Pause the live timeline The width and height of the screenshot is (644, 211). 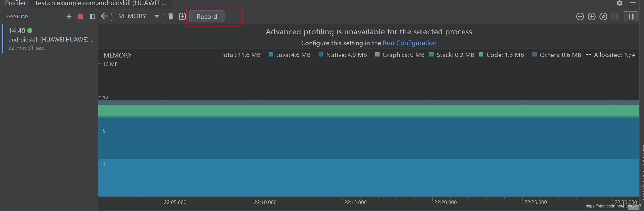tap(631, 17)
